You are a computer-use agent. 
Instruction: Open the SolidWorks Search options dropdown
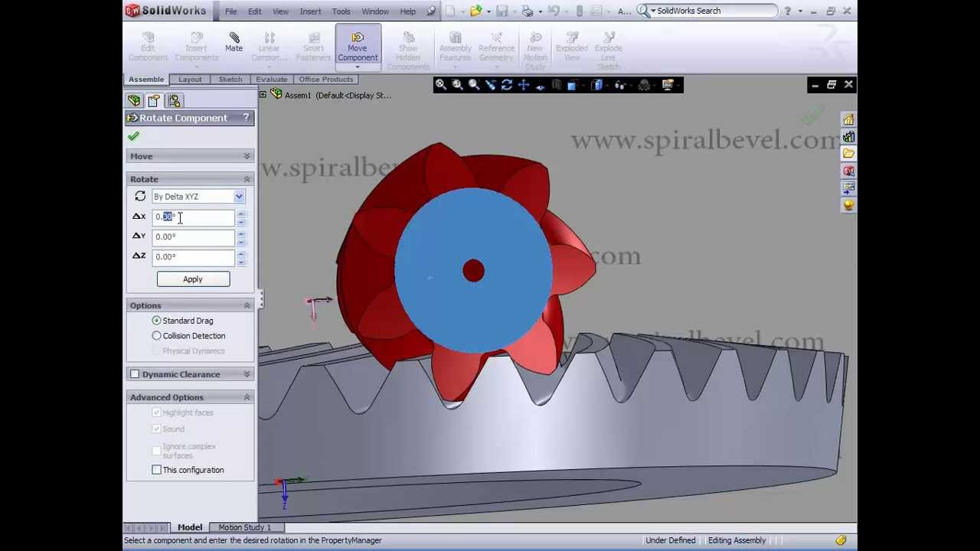[653, 11]
